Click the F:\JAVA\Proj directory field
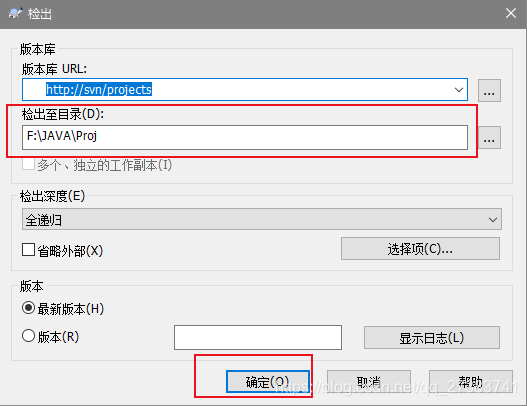Screen dimensions: 527x406 [245, 137]
